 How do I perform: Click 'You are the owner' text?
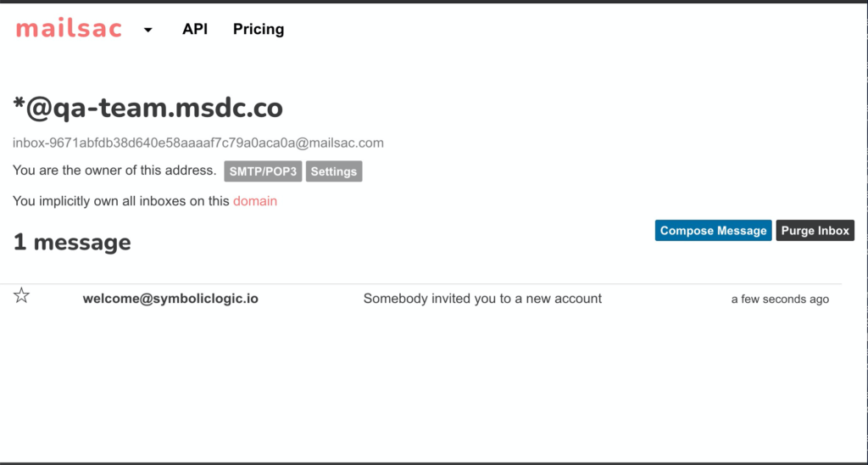pos(114,171)
